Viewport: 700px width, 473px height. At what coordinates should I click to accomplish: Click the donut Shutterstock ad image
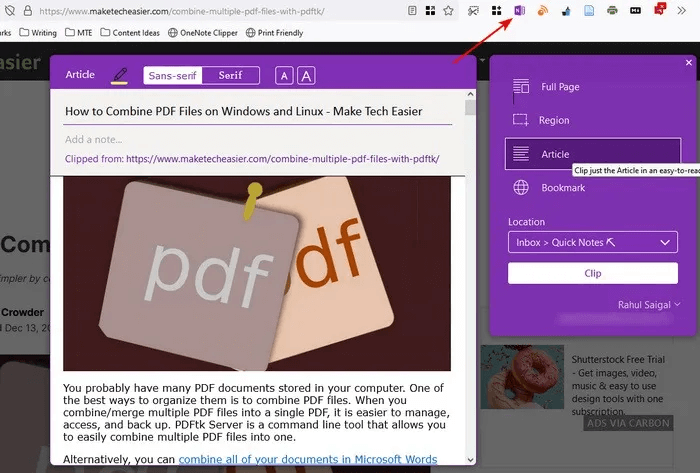[522, 377]
